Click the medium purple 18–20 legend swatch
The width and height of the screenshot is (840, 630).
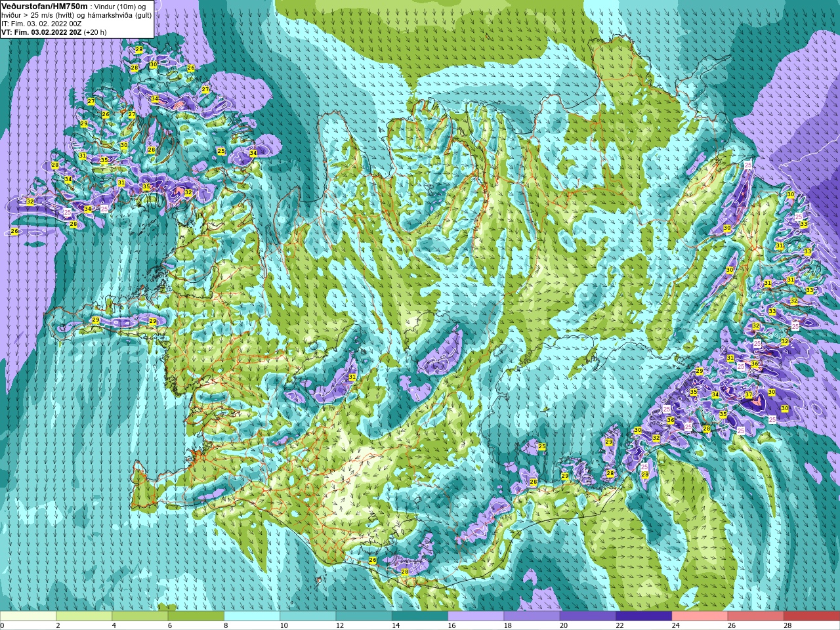pyautogui.click(x=532, y=616)
